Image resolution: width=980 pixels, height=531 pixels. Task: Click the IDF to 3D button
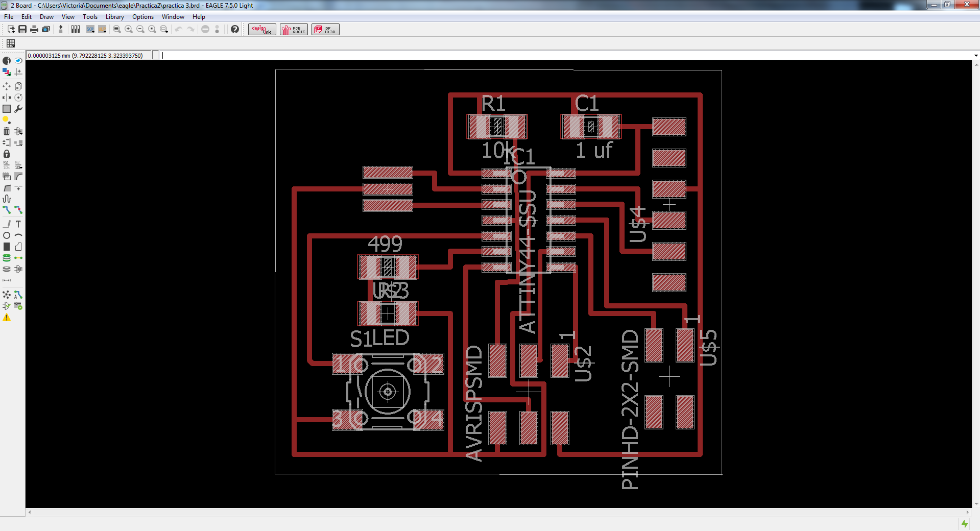(x=325, y=29)
